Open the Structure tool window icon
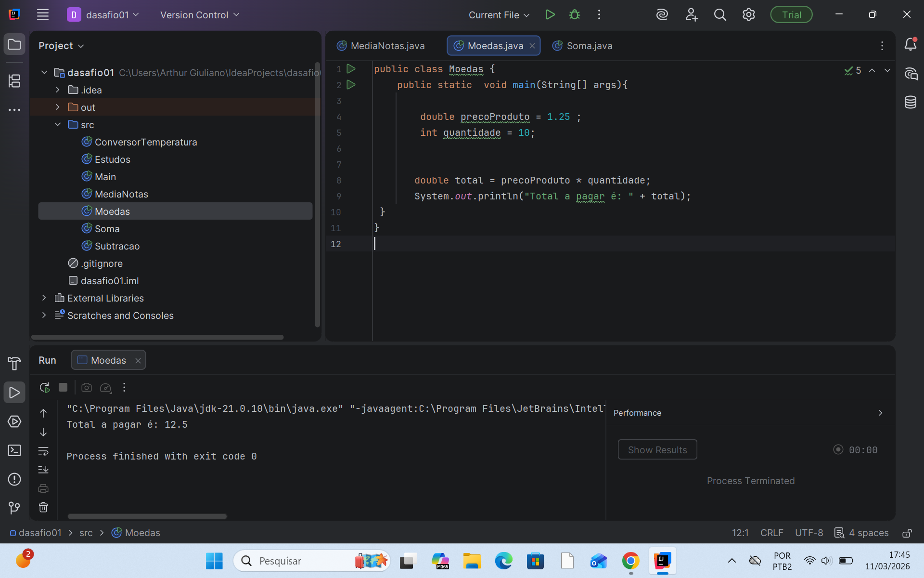 point(14,81)
